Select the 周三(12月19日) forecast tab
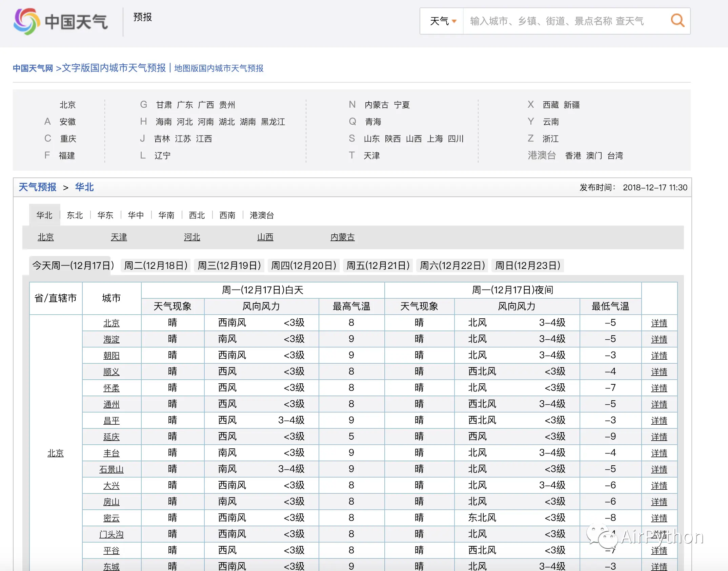728x571 pixels. (229, 265)
